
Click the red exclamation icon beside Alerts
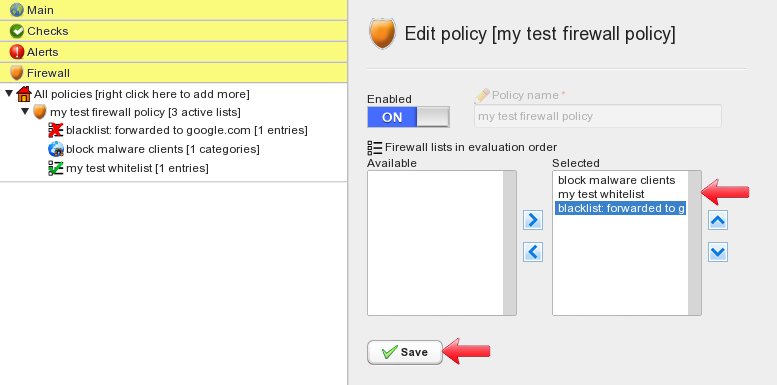17,52
